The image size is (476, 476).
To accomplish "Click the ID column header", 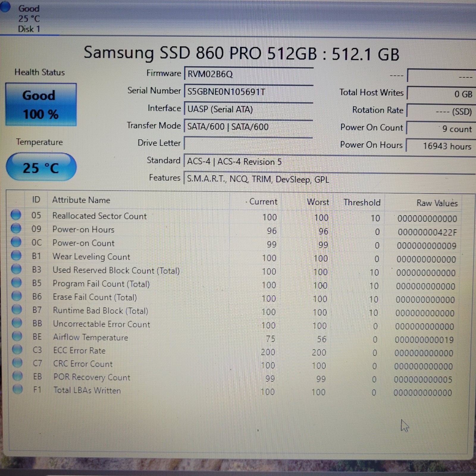I will (36, 200).
